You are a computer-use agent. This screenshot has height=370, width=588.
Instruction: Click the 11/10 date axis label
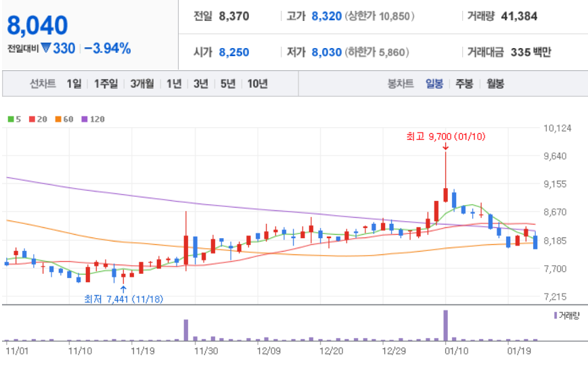pos(80,351)
